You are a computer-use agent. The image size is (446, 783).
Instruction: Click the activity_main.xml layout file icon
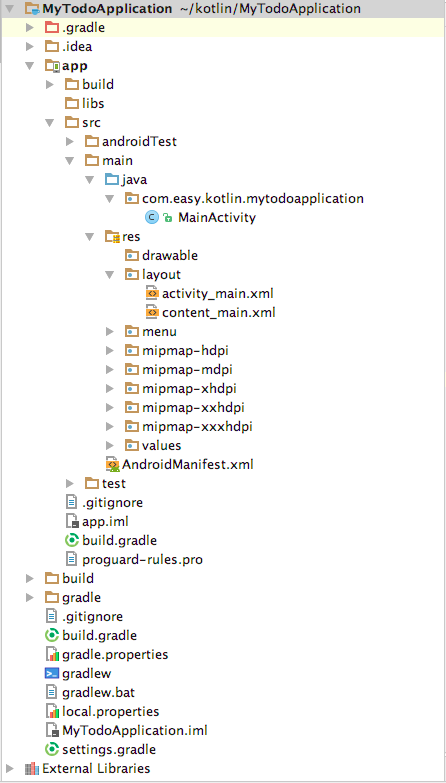coord(152,293)
